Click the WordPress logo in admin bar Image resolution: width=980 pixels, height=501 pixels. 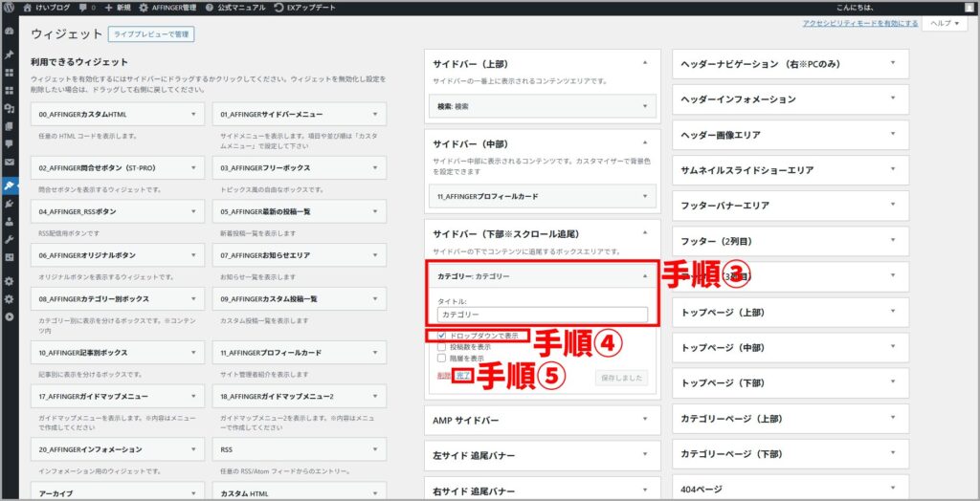9,8
